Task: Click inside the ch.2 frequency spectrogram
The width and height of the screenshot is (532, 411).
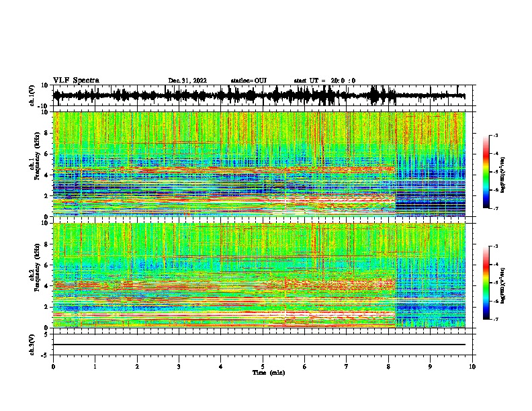Action: [259, 275]
